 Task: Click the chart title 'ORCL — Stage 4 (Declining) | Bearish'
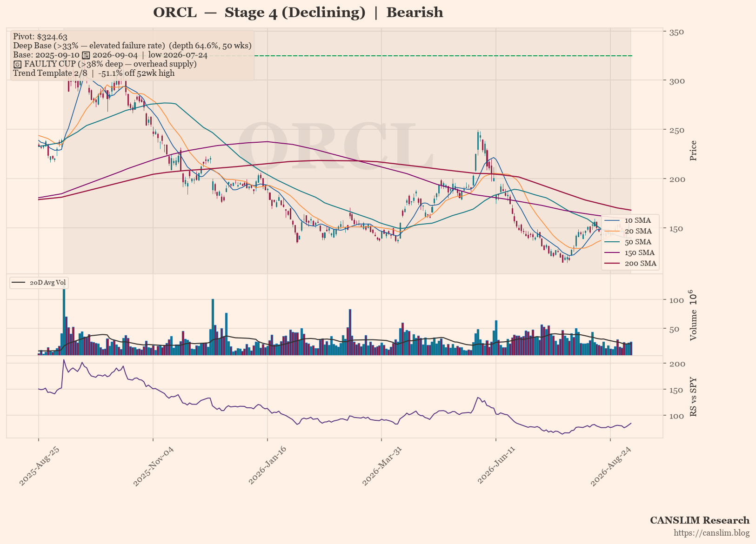[x=298, y=13]
